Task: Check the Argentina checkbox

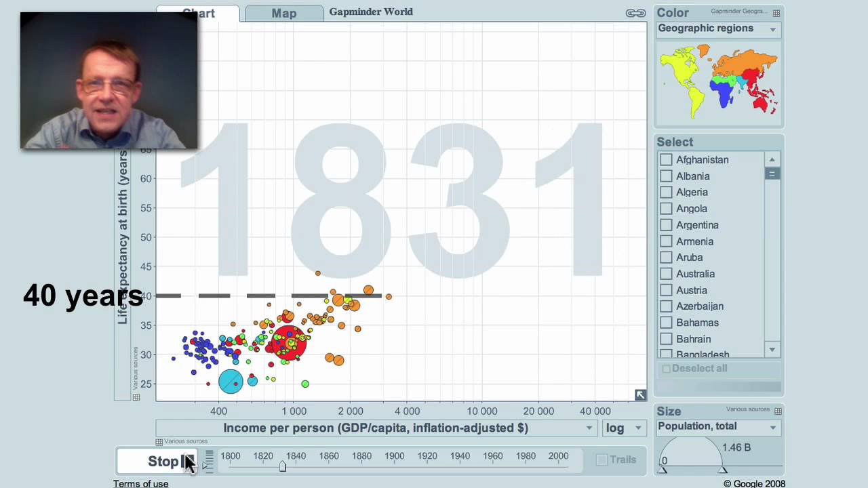Action: pos(666,225)
